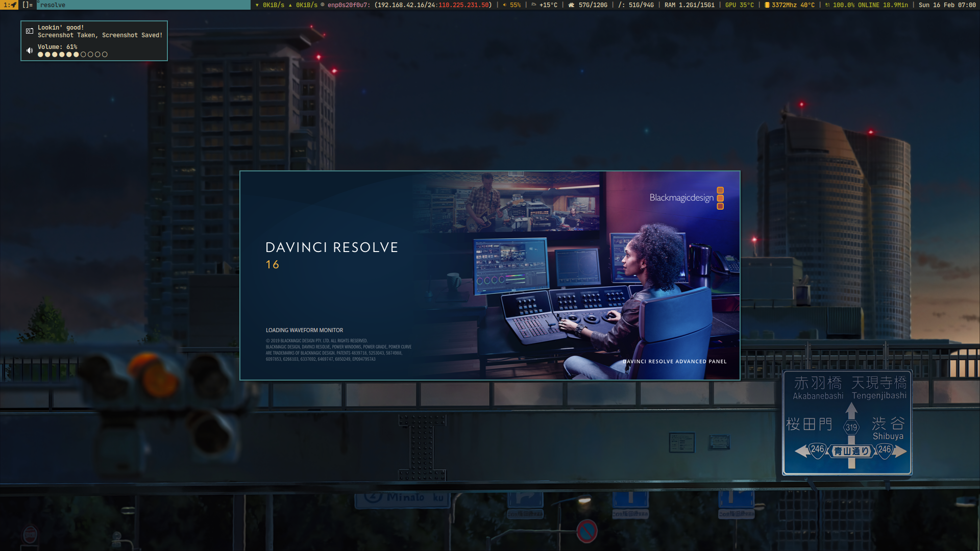Dismiss the Screenshot Saved notification
Image resolution: width=980 pixels, height=551 pixels.
tap(100, 35)
